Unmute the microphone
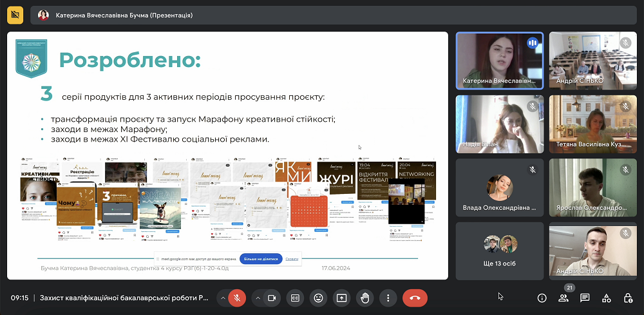 [x=237, y=298]
